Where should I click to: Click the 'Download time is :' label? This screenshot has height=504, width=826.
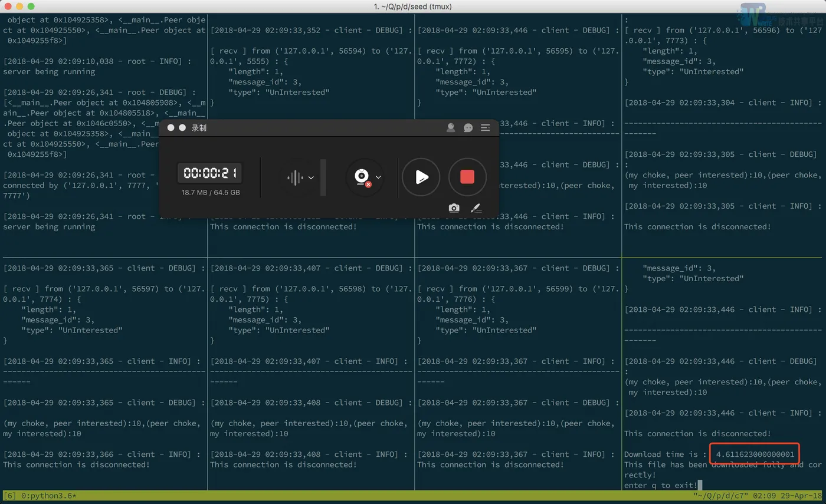[x=665, y=454]
